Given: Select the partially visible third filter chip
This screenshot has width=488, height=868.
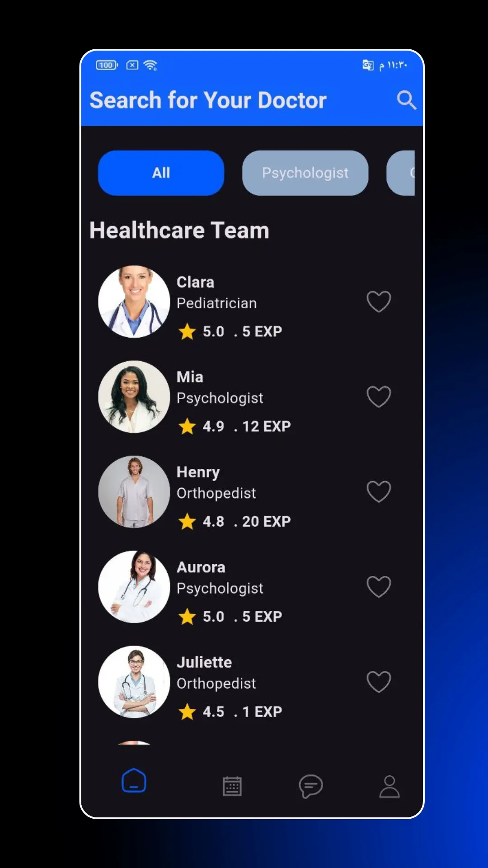Looking at the screenshot, I should [x=401, y=173].
